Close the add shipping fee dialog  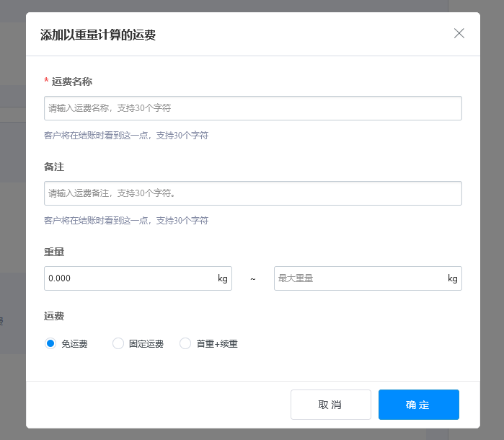pos(459,33)
